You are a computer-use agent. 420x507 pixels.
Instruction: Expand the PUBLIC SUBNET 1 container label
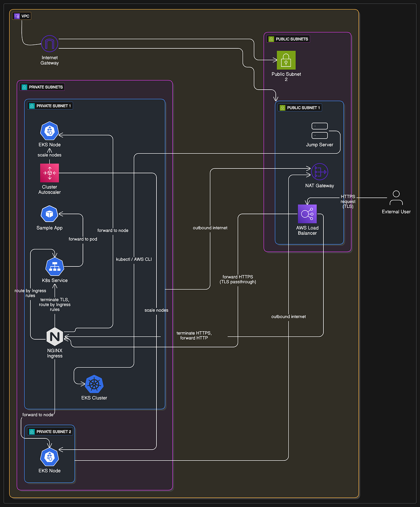pos(299,107)
